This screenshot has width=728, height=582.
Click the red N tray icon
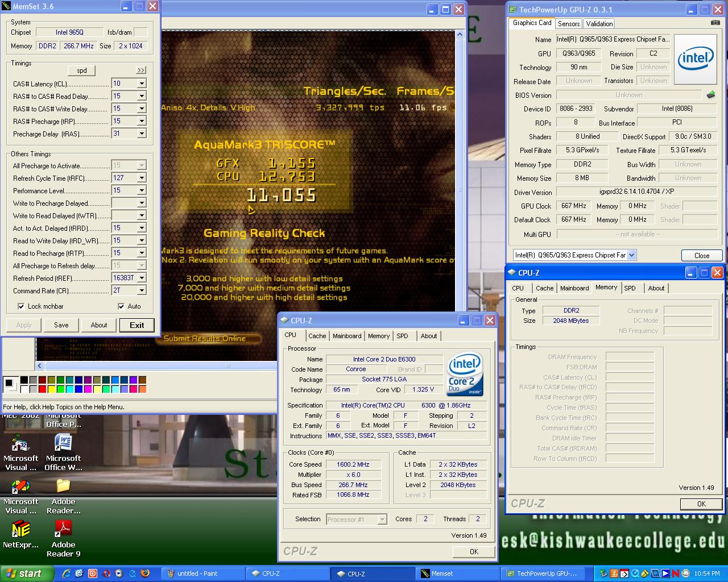pyautogui.click(x=676, y=573)
